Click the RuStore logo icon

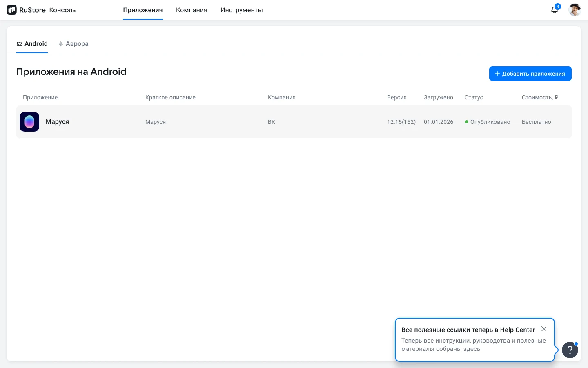coord(12,10)
